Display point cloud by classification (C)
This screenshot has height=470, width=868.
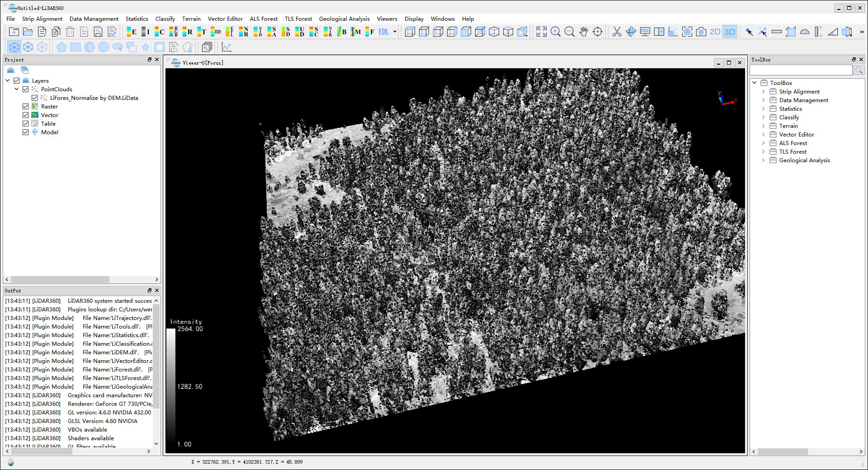pos(160,32)
